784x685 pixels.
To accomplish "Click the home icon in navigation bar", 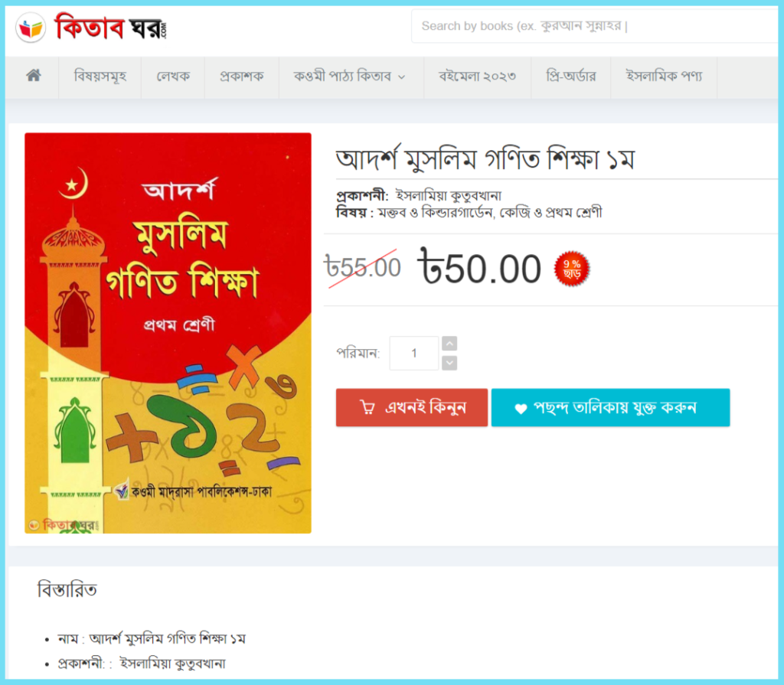I will [34, 76].
